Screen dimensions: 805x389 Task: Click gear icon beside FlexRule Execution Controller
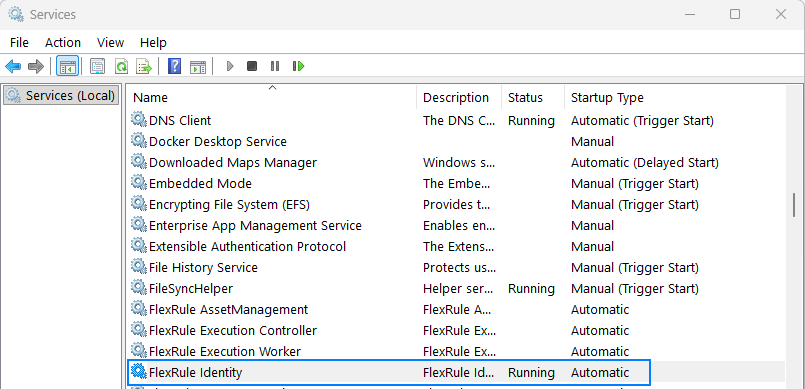[x=139, y=330]
